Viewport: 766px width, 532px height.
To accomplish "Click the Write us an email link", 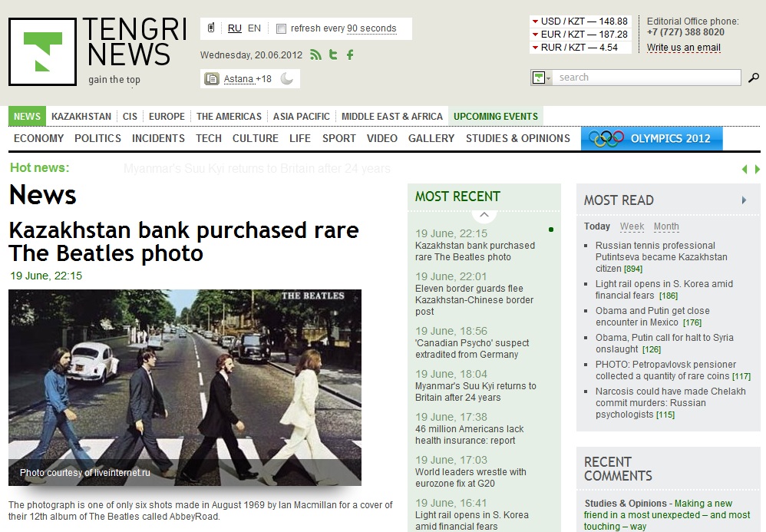I will point(683,48).
